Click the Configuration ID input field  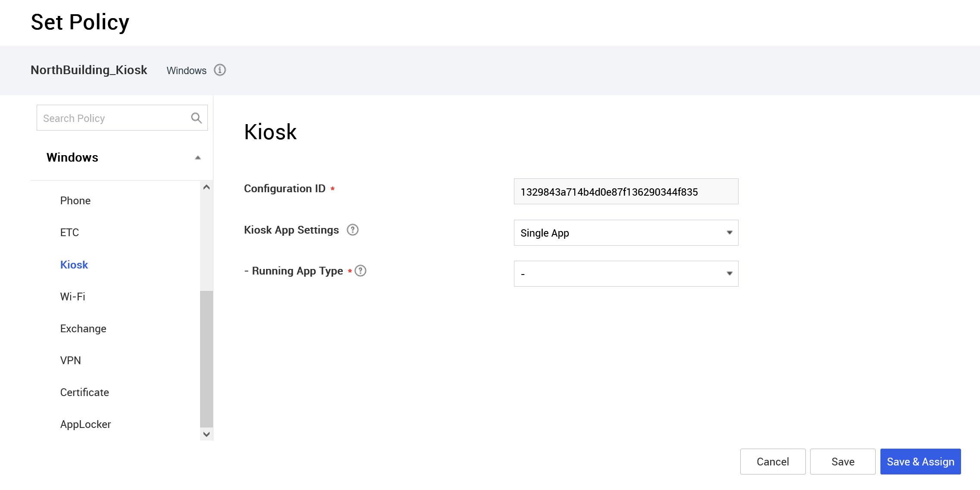(626, 192)
